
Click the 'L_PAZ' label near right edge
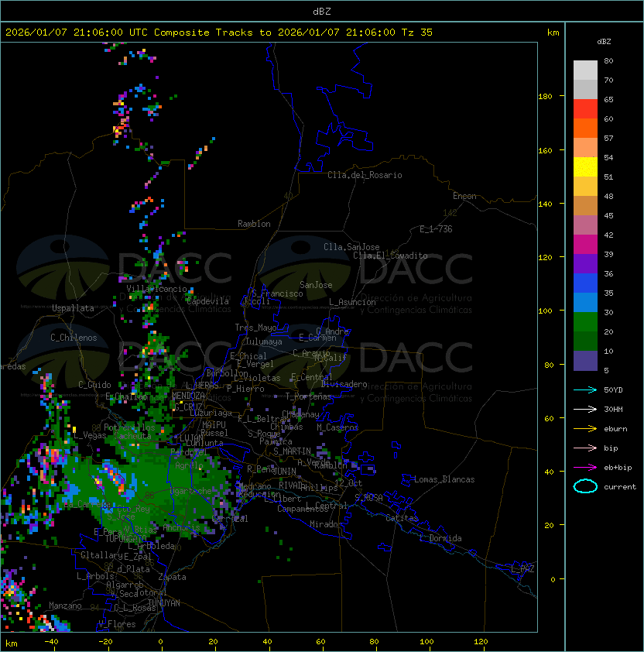(x=522, y=569)
